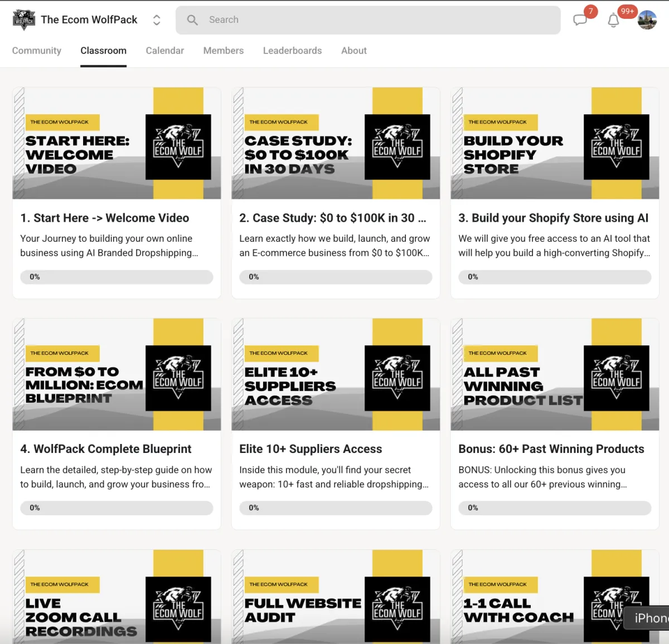Open the Live Zoom Call Recordings thumbnail
This screenshot has height=644, width=669.
coord(117,597)
